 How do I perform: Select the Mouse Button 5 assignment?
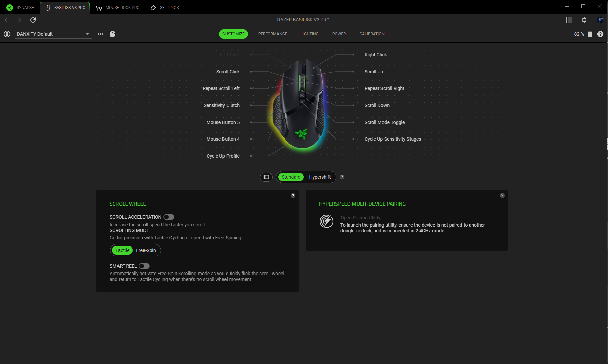point(223,122)
